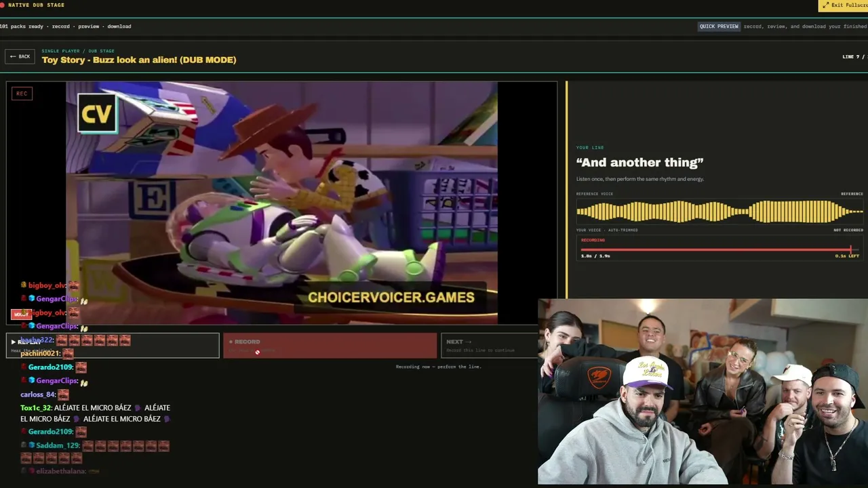This screenshot has height=488, width=868.
Task: Click the red "RECORDING" status label
Action: click(593, 240)
